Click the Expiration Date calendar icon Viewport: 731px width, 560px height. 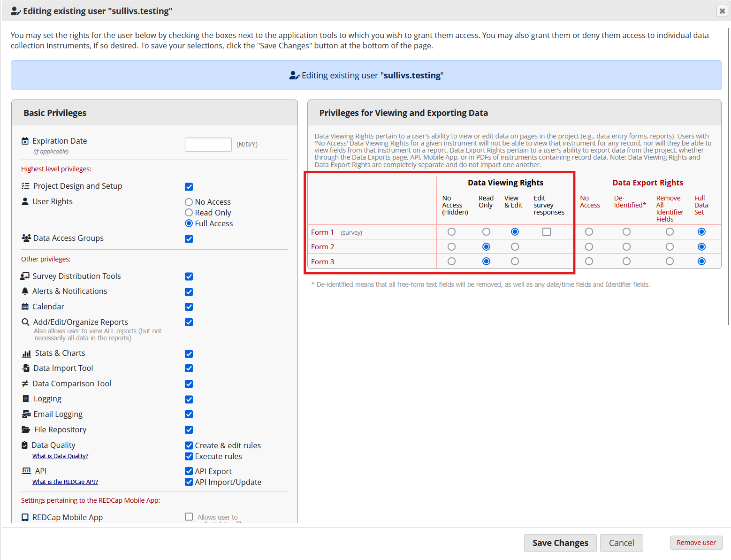click(25, 140)
